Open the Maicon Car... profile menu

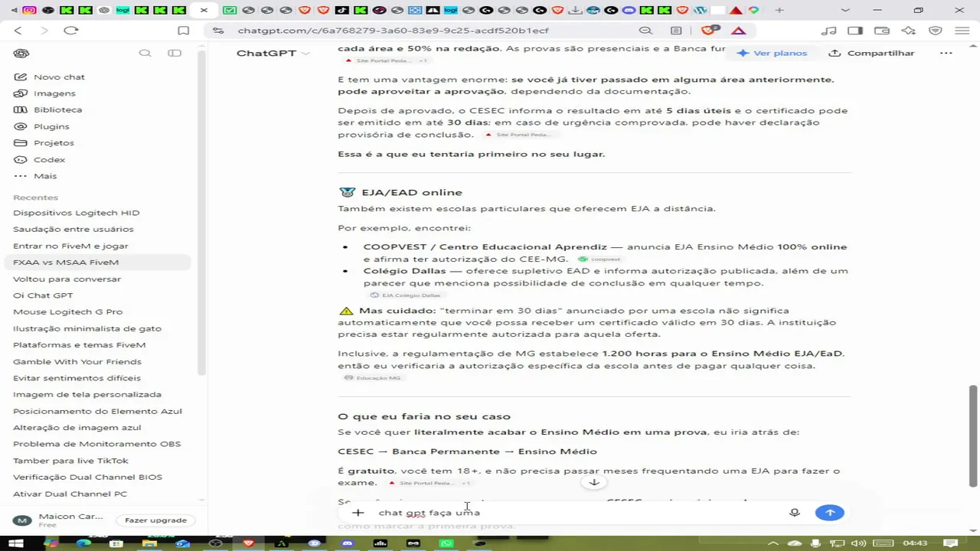pyautogui.click(x=59, y=520)
